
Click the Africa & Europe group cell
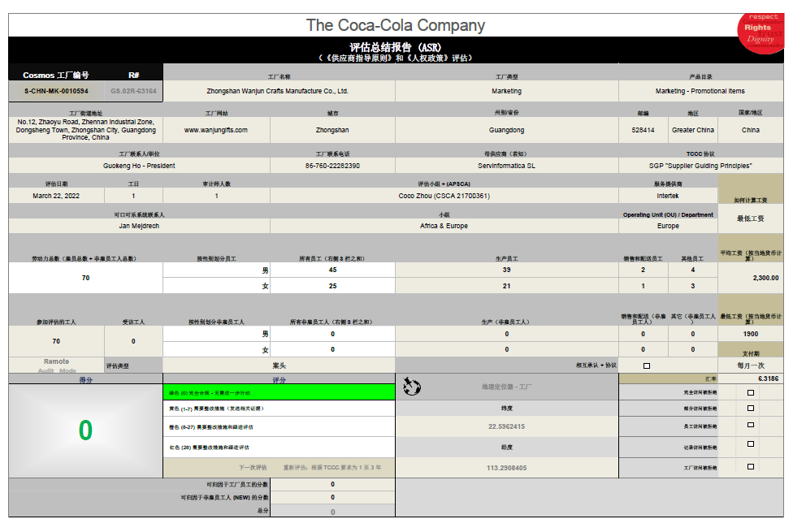[444, 226]
